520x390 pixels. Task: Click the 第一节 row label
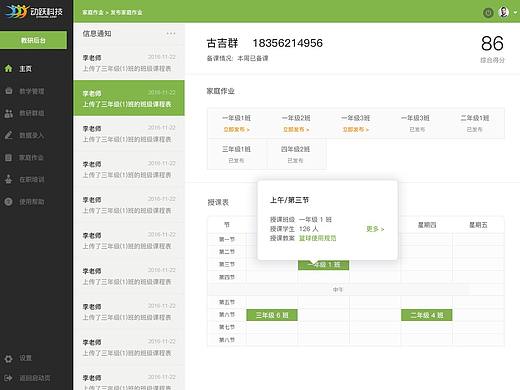click(x=227, y=239)
